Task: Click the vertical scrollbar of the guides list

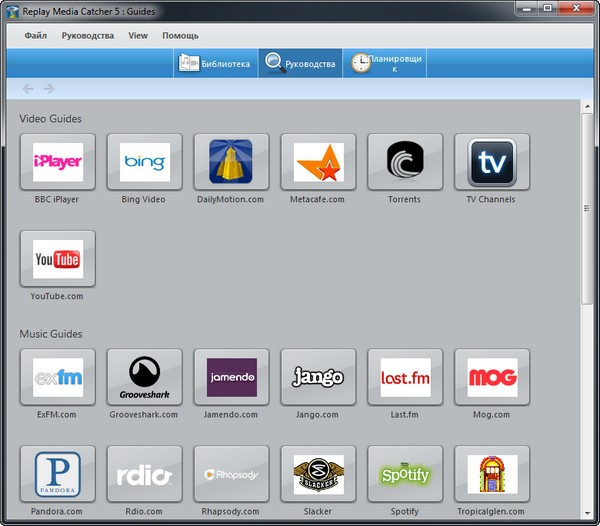Action: [x=586, y=208]
